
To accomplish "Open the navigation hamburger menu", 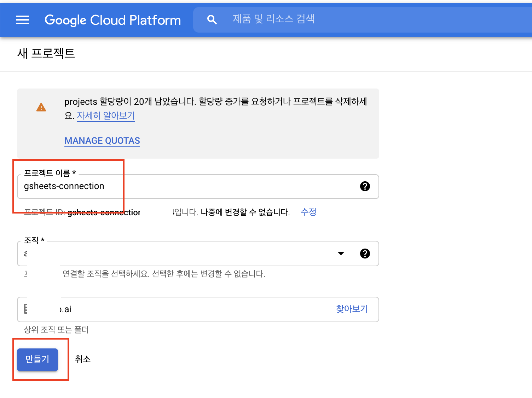I will 22,20.
